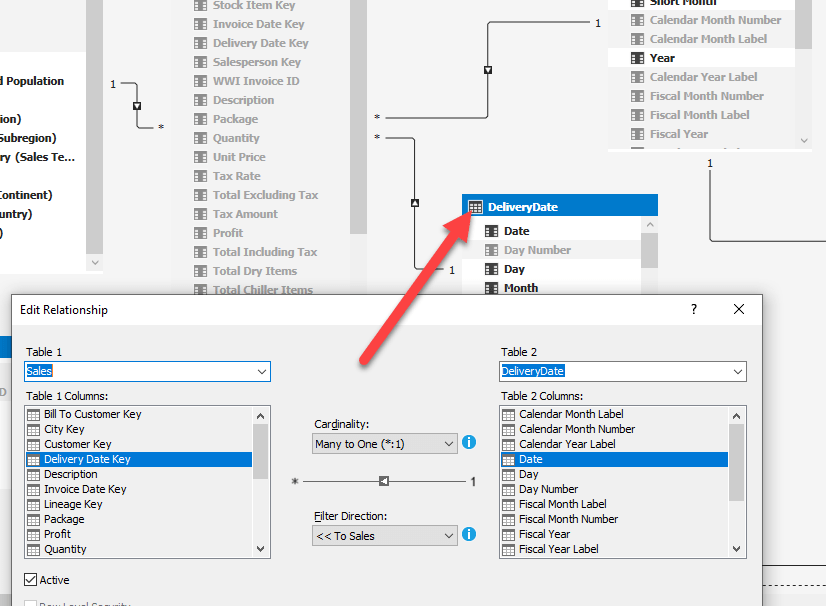The height and width of the screenshot is (606, 826).
Task: Click the DeliveryDate table header icon
Action: pos(475,207)
